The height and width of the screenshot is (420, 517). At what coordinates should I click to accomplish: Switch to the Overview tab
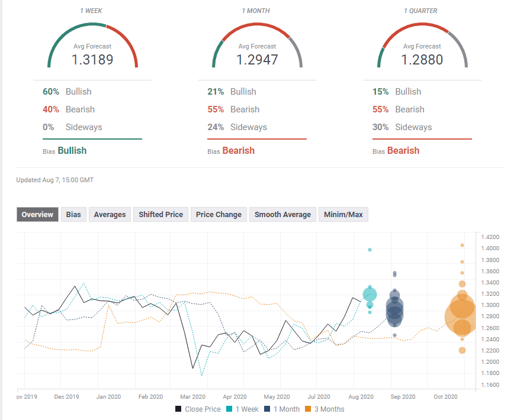37,214
